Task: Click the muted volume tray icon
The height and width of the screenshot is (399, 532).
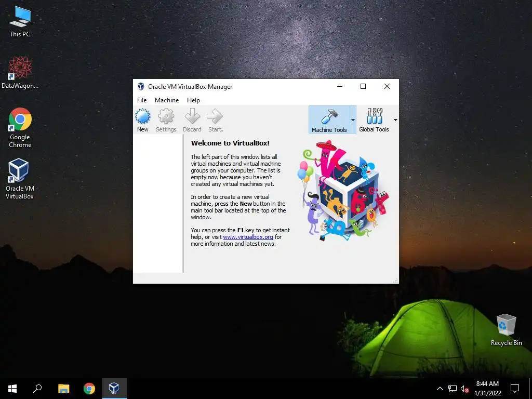Action: pos(464,389)
